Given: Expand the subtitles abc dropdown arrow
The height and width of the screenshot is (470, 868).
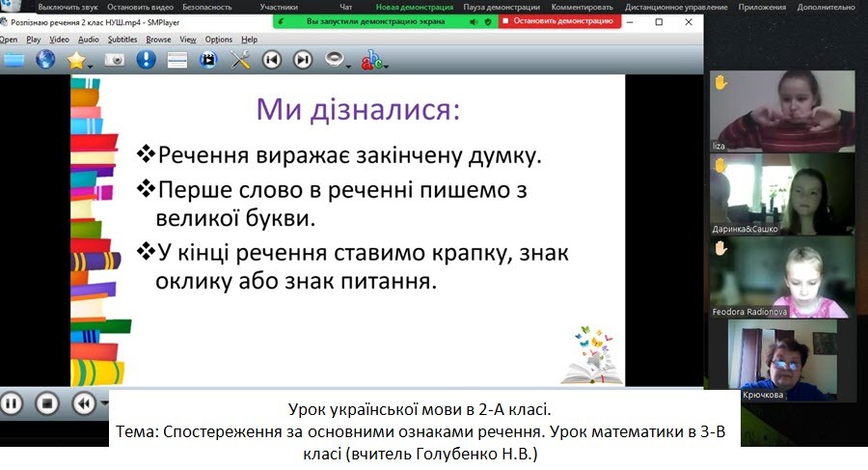Looking at the screenshot, I should point(386,65).
